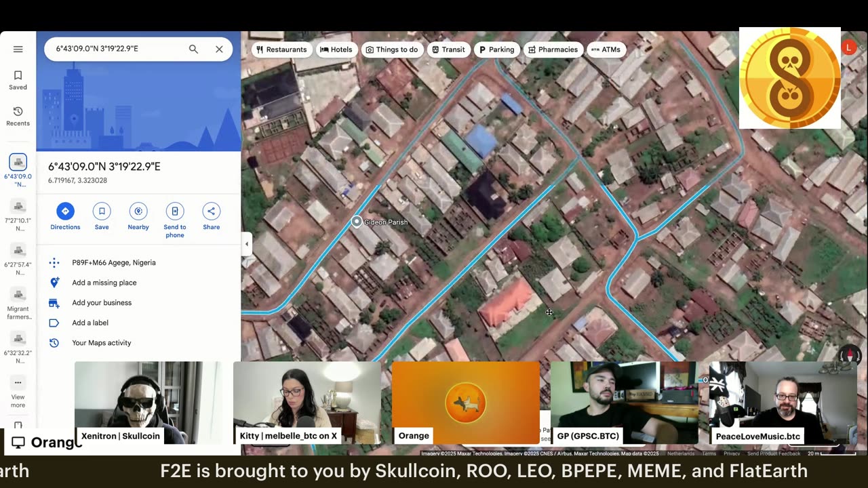Click the 6°43'09.0"N 3°19'22.9"E place title
The height and width of the screenshot is (488, 868).
coord(104,167)
